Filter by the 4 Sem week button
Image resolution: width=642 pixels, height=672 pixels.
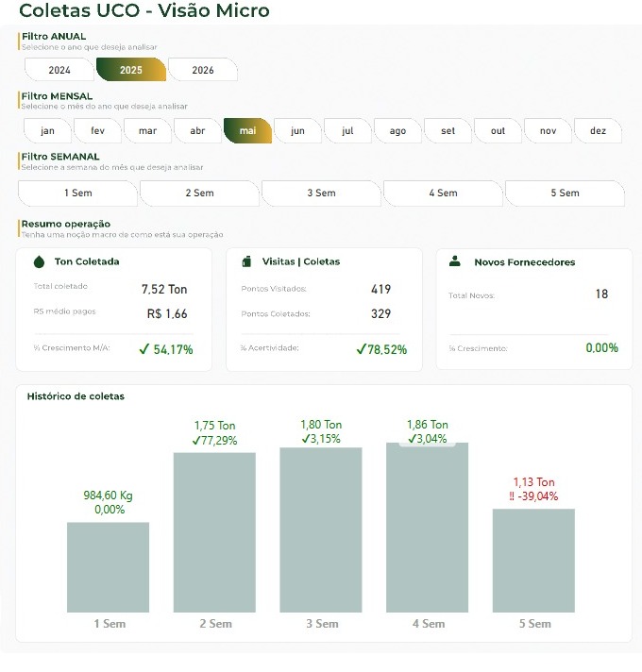coord(443,193)
